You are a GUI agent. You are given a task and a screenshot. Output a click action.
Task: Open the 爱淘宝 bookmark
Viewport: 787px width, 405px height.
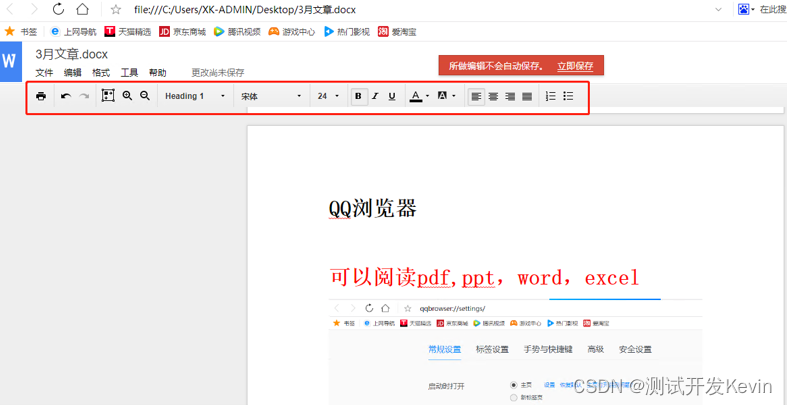click(397, 32)
